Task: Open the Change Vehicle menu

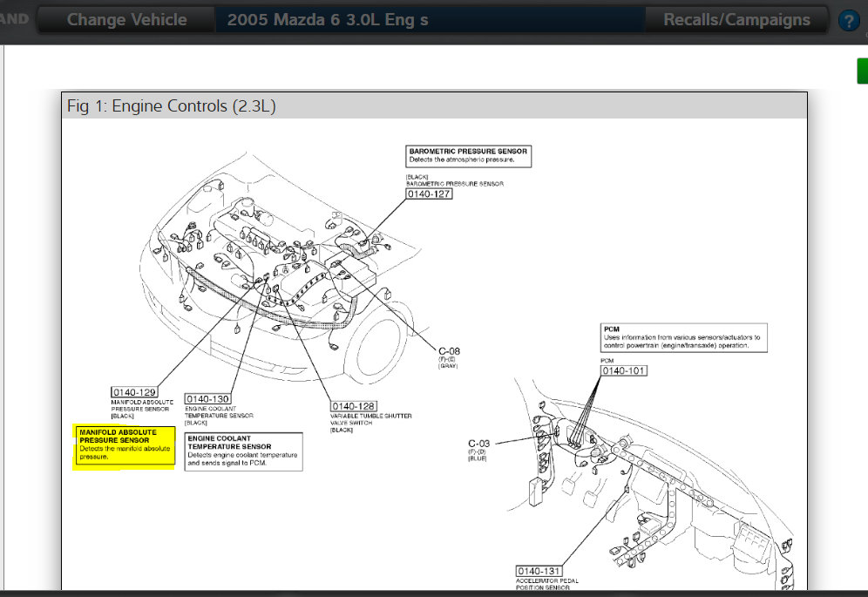Action: point(126,20)
